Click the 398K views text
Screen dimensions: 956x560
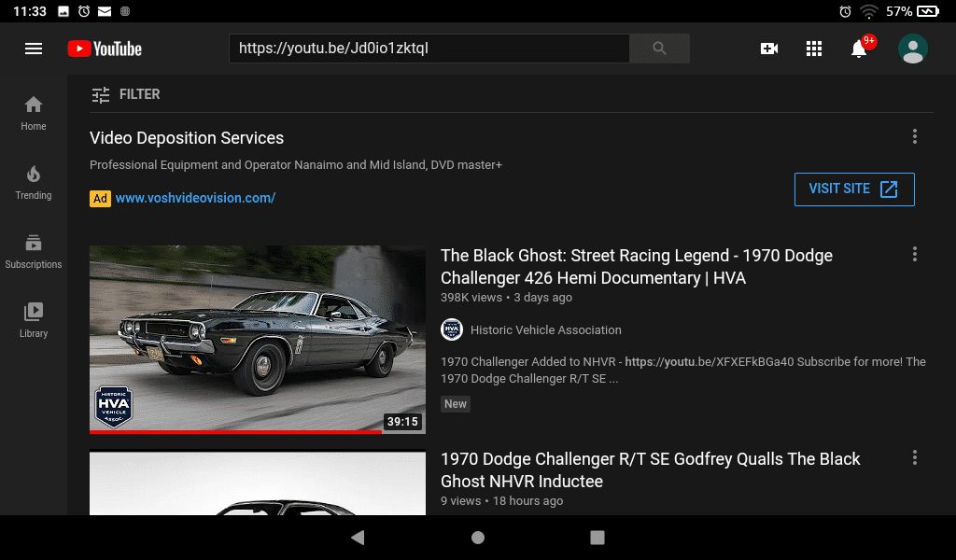click(x=471, y=298)
